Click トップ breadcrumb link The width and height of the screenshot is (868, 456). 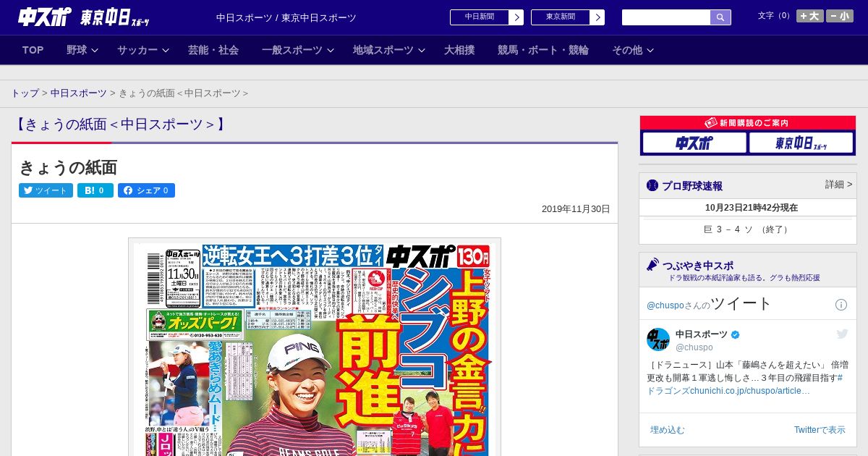(x=25, y=93)
